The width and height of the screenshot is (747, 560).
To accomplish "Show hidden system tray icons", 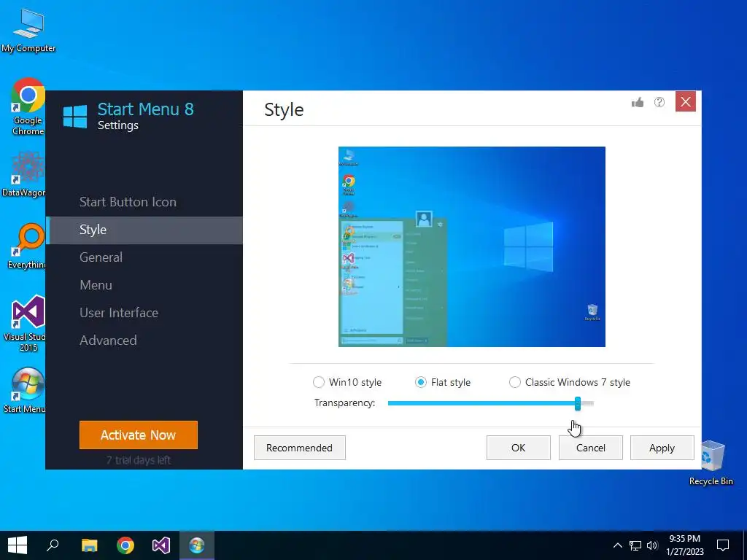I will [x=617, y=545].
